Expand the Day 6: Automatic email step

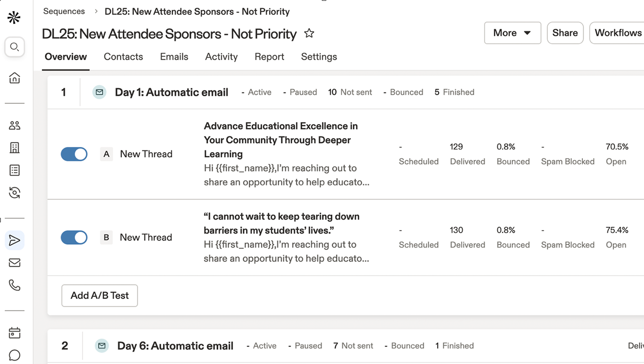[175, 346]
